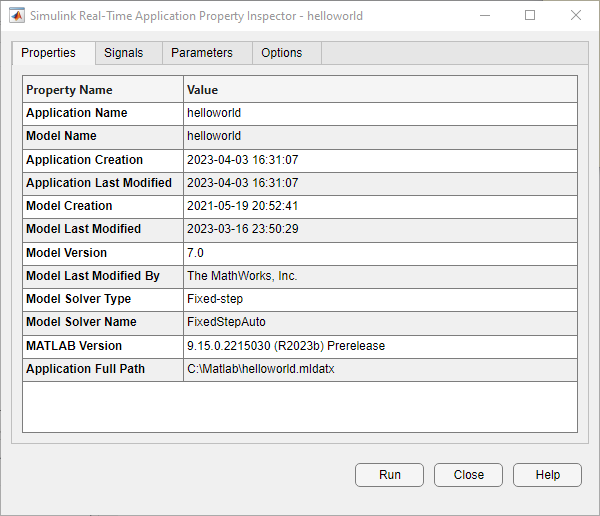The image size is (600, 516).
Task: Open Help with the Help button
Action: [547, 475]
